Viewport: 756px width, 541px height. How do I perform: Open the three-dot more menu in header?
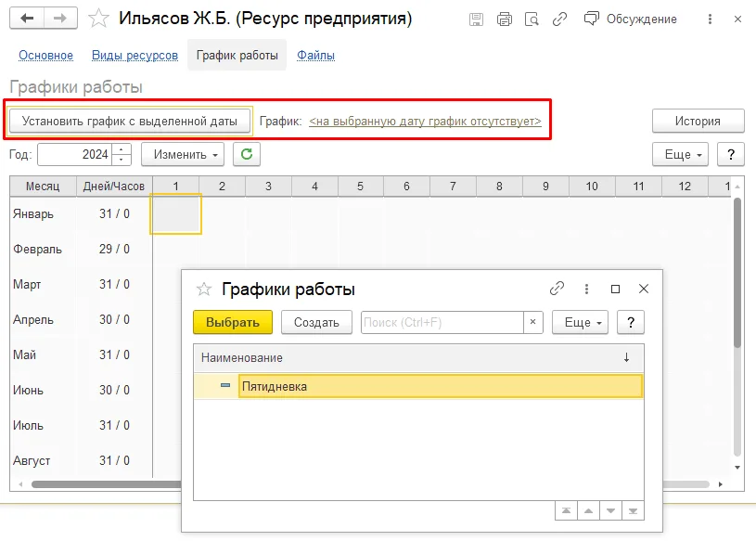(x=710, y=19)
